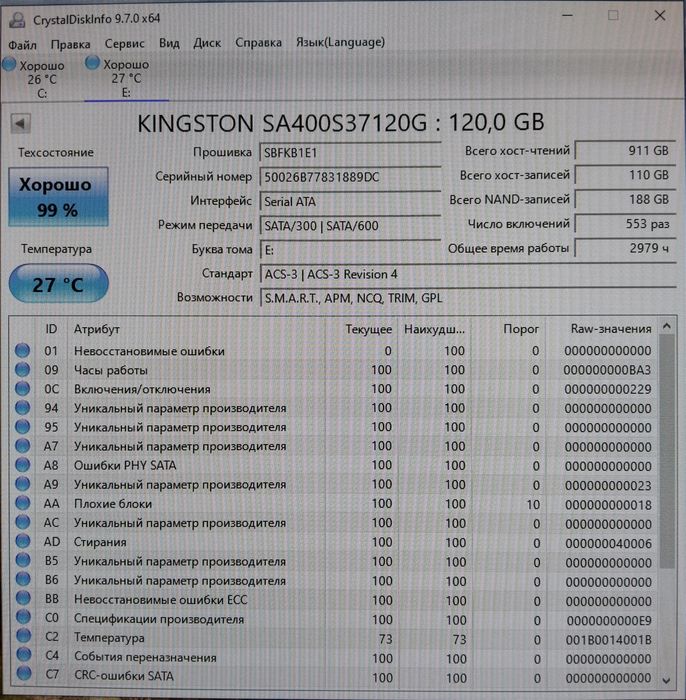Click the status icon for attribute AA
The width and height of the screenshot is (686, 700).
point(23,503)
